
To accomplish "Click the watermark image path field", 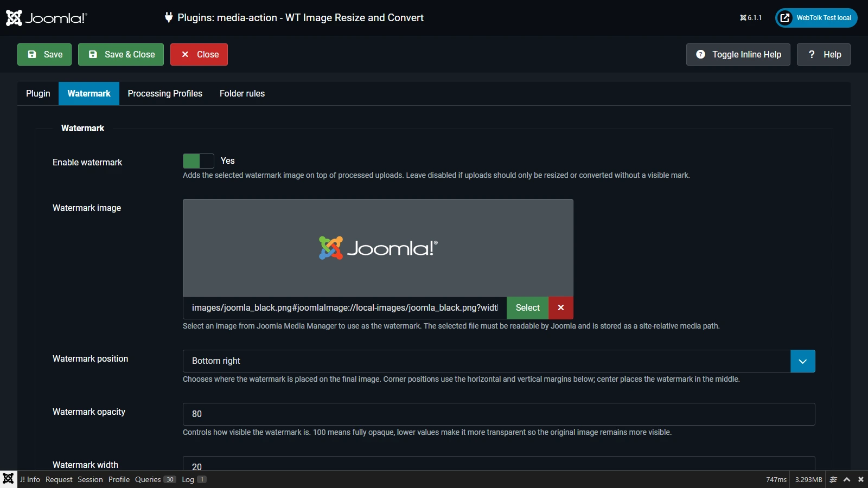I will tap(345, 308).
